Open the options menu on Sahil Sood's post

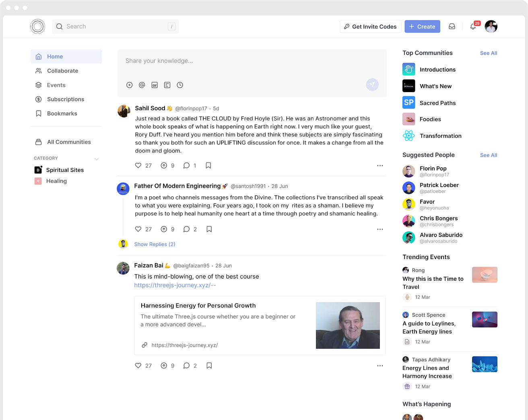pos(380,165)
